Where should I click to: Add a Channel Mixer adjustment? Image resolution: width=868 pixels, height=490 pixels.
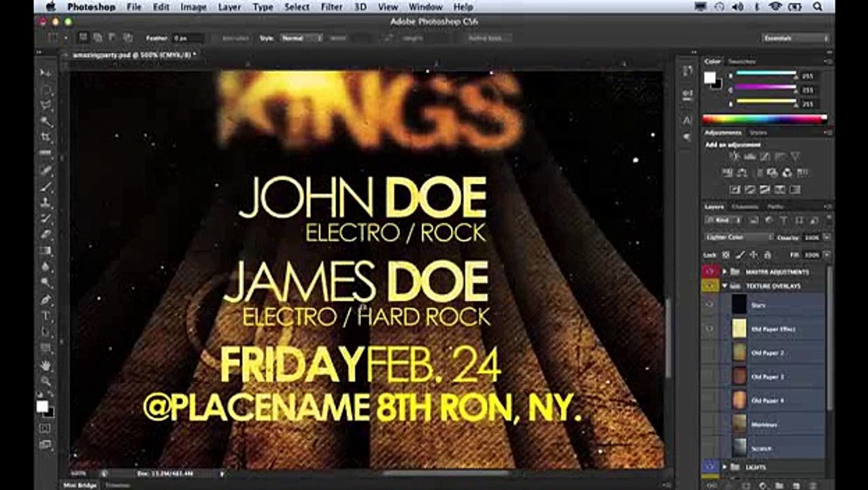click(788, 173)
